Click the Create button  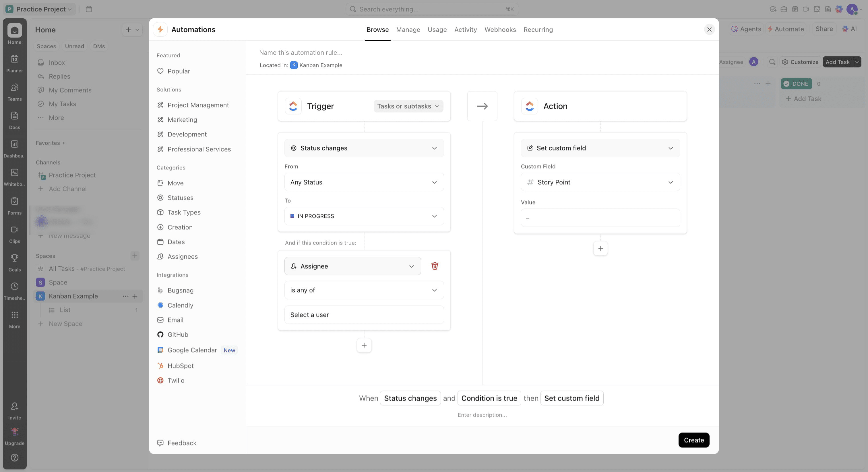click(693, 440)
